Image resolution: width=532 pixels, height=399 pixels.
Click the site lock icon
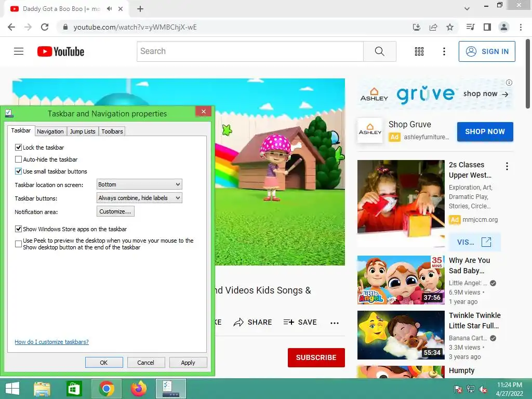(65, 27)
